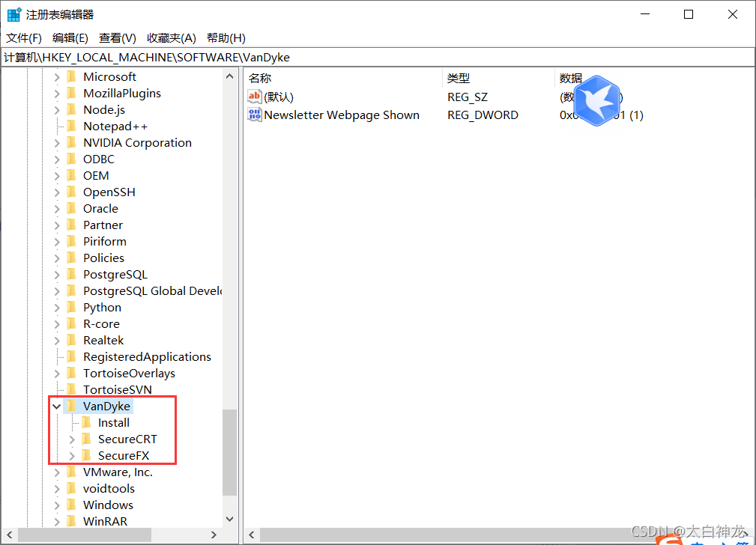Screen dimensions: 756x545
Task: Collapse the VanDyke key
Action: [x=57, y=407]
